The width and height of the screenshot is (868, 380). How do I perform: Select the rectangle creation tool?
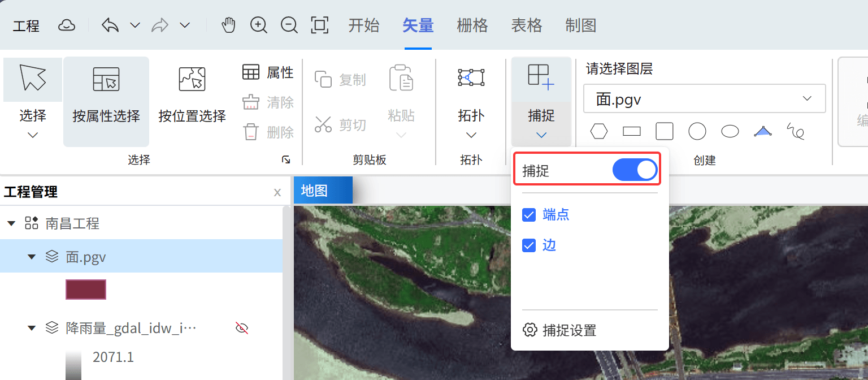pyautogui.click(x=631, y=131)
